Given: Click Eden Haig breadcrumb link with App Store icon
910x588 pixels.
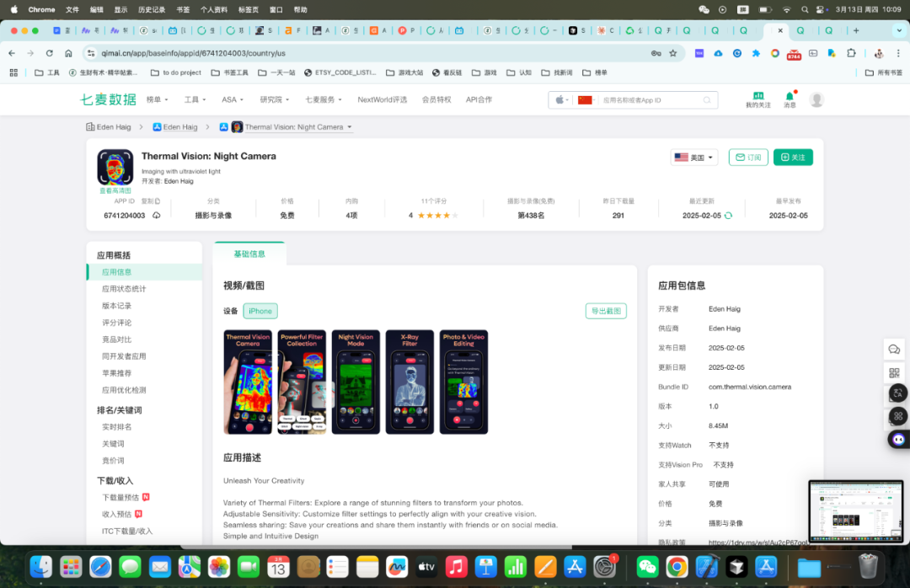Looking at the screenshot, I should (174, 126).
